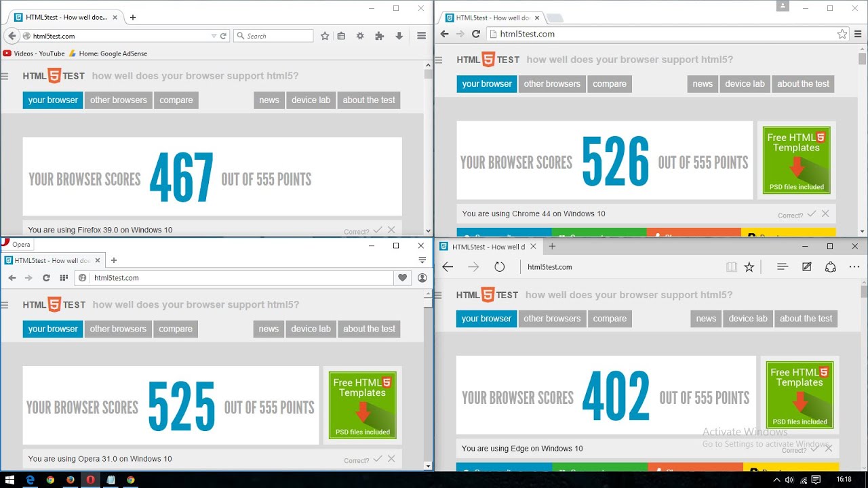Click the Firefox search box
Viewport: 868px width, 488px height.
pos(273,36)
